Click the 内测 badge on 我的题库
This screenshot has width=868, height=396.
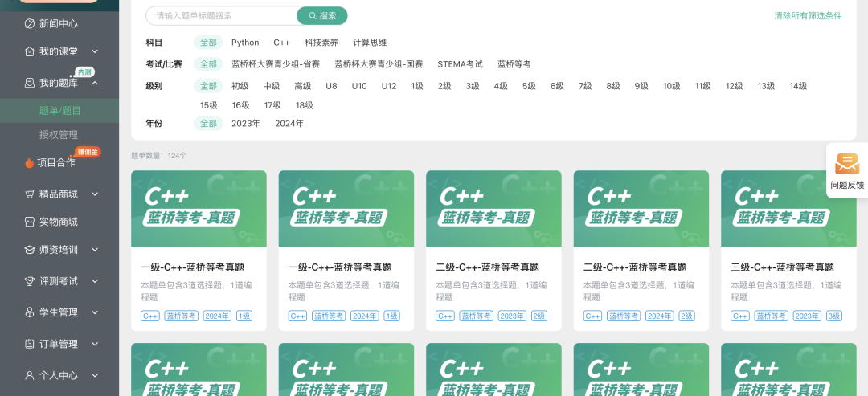[x=84, y=72]
